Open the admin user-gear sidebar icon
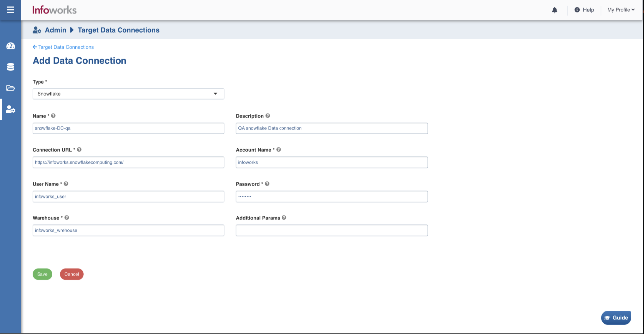 (11, 109)
